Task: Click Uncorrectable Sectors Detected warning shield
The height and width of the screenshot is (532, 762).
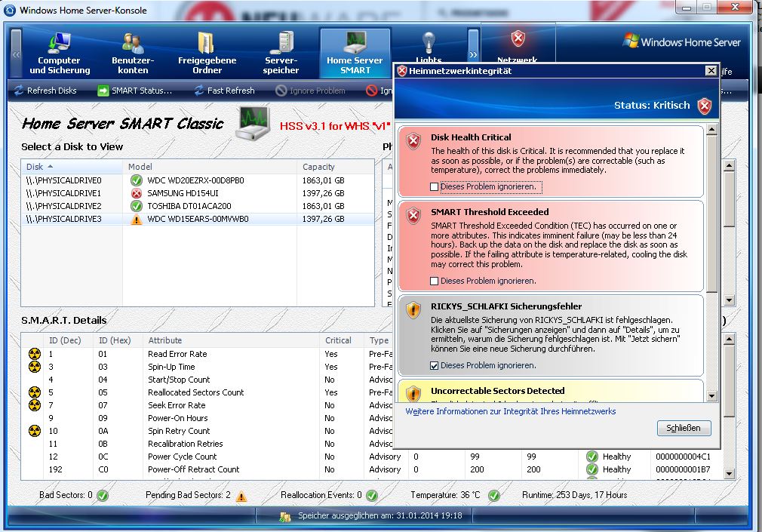Action: 413,393
